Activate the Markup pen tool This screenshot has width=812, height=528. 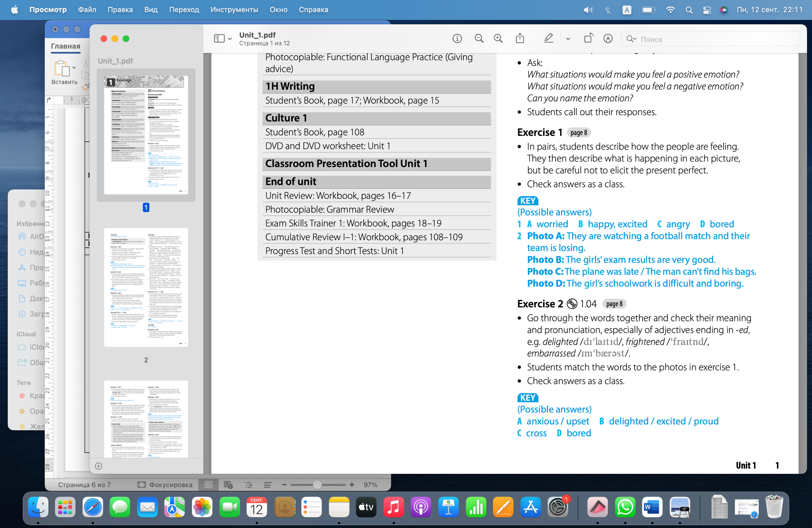point(548,39)
